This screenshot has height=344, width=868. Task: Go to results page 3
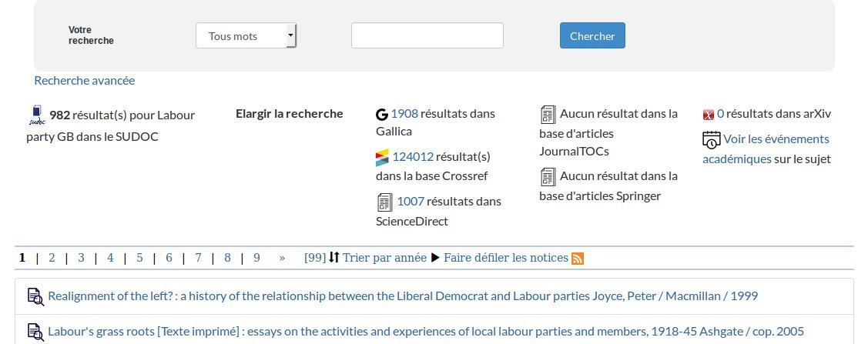click(x=82, y=258)
